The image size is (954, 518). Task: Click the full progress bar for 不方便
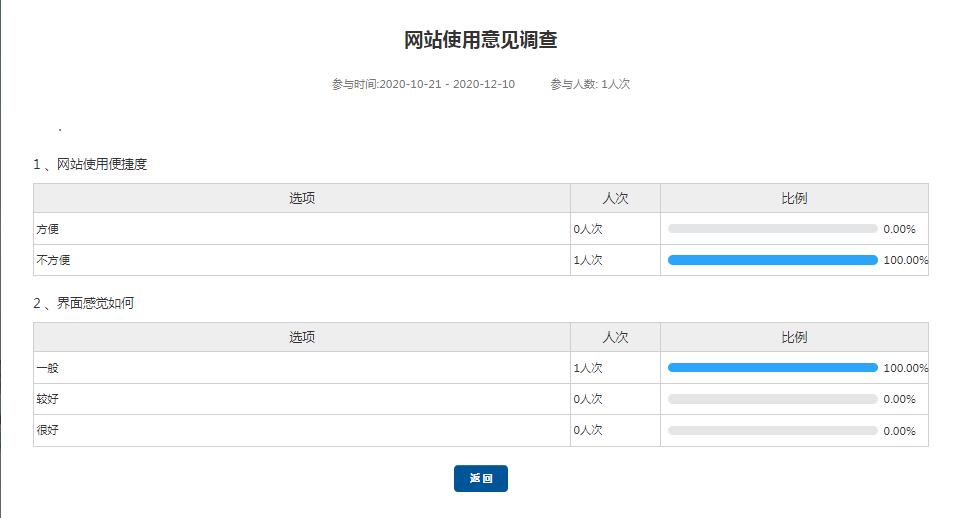772,260
